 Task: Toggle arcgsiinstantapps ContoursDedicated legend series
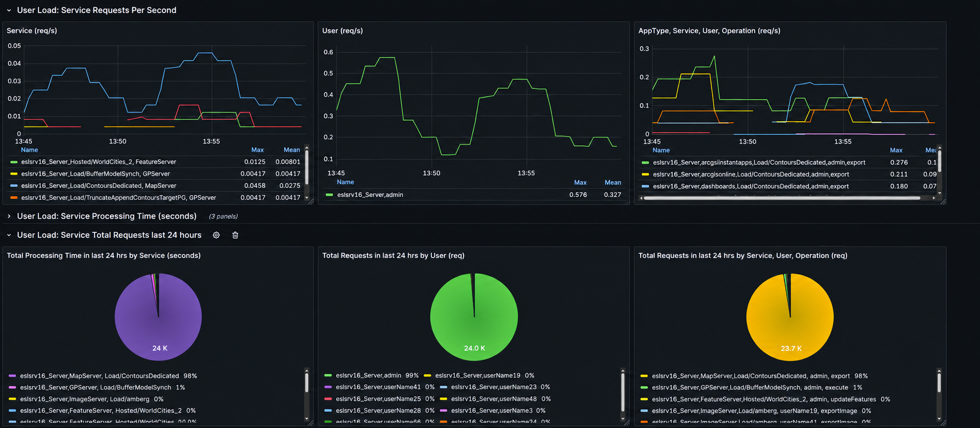tap(759, 162)
